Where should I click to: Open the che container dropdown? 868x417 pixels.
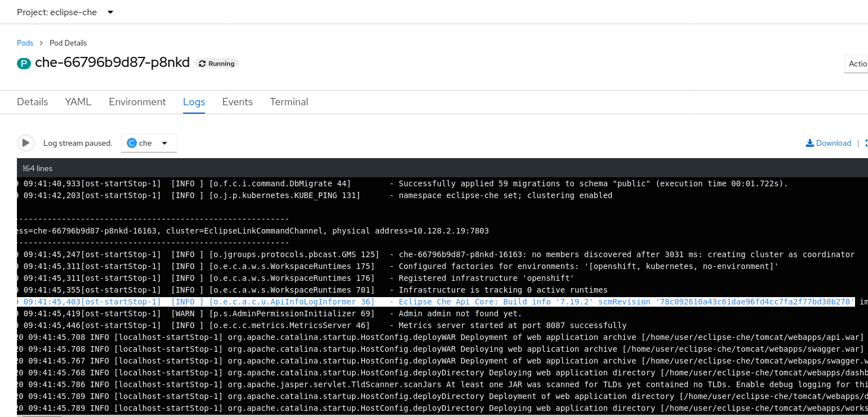click(149, 143)
